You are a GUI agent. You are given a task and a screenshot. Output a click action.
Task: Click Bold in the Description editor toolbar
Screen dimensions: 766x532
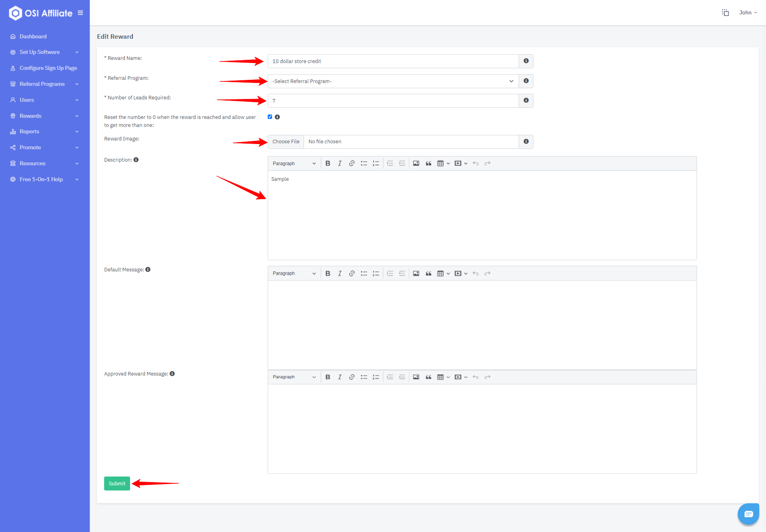(328, 163)
